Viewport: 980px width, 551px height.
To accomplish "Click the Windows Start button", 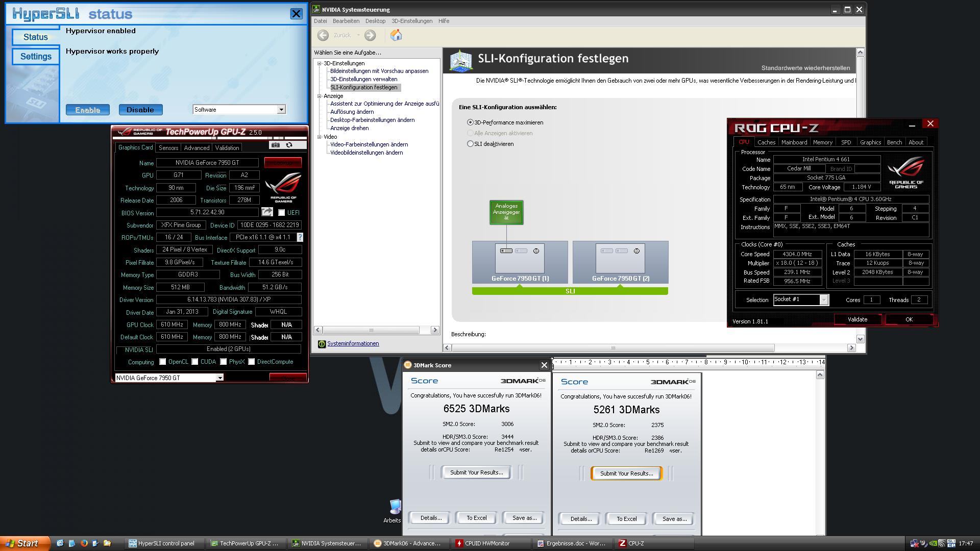I will [25, 543].
